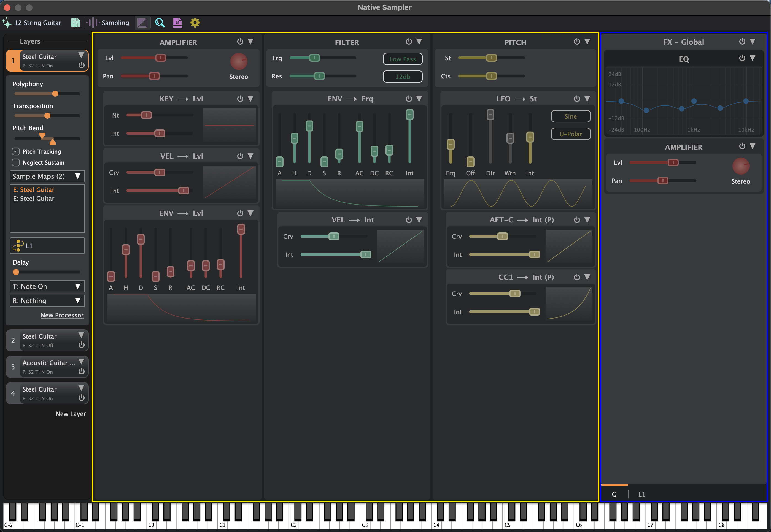This screenshot has width=771, height=532.
Task: Open the T: Note On dropdown
Action: [47, 286]
